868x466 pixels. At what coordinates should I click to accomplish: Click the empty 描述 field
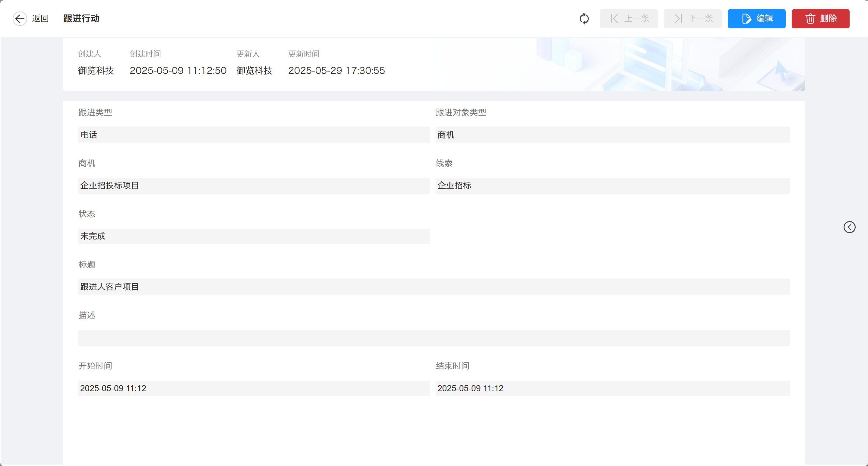pos(434,338)
